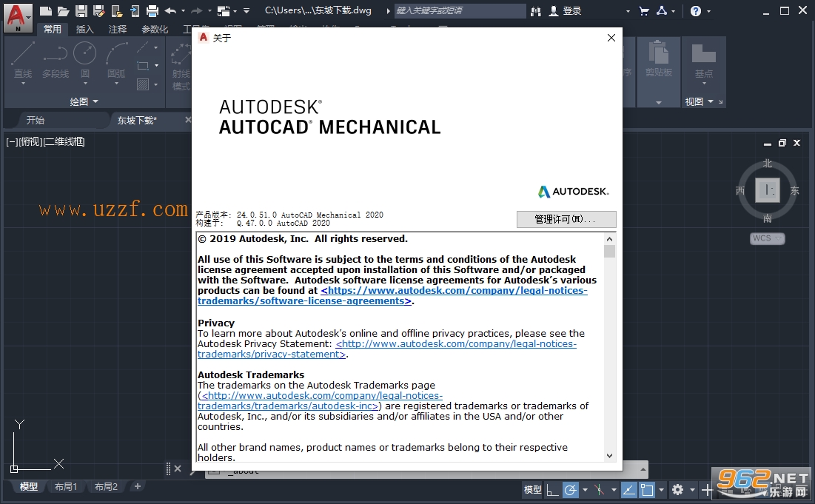Toggle isometric drafting in status bar
815x504 pixels.
click(600, 489)
